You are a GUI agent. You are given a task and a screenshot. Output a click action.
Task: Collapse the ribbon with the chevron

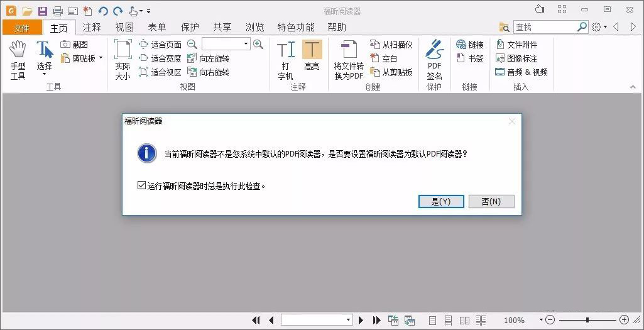633,87
